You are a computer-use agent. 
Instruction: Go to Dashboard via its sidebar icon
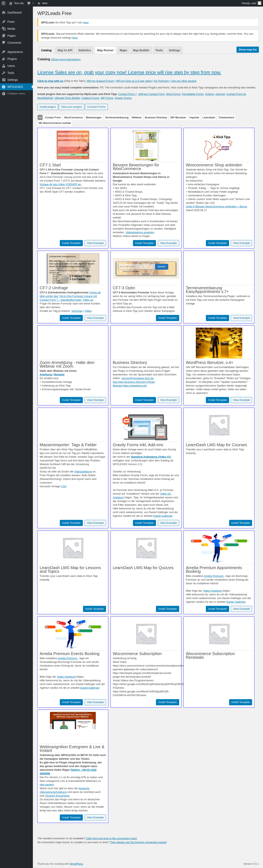pyautogui.click(x=4, y=13)
